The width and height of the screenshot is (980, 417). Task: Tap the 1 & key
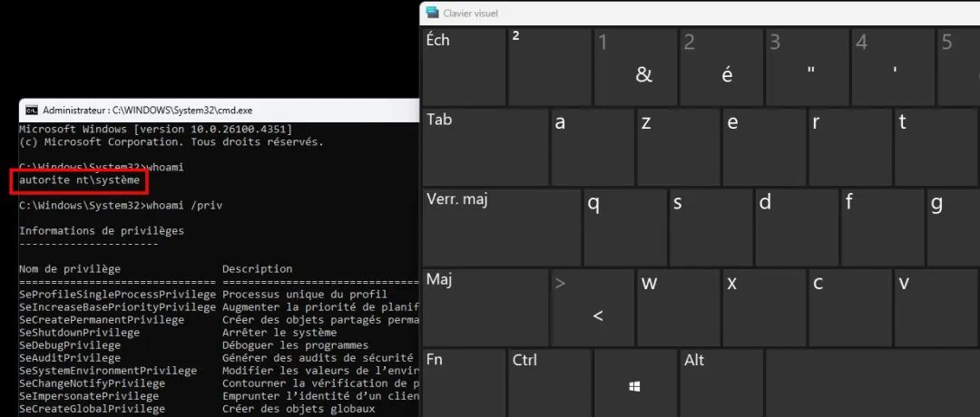click(635, 67)
